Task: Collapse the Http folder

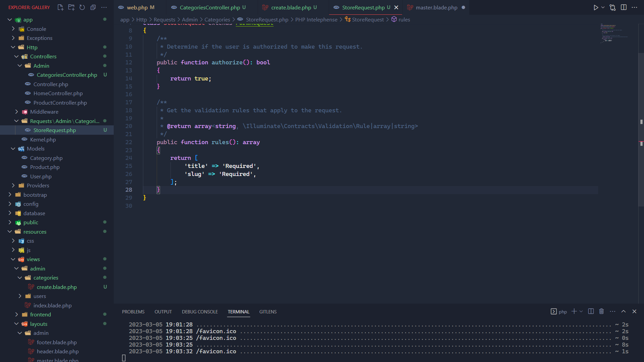Action: point(13,47)
